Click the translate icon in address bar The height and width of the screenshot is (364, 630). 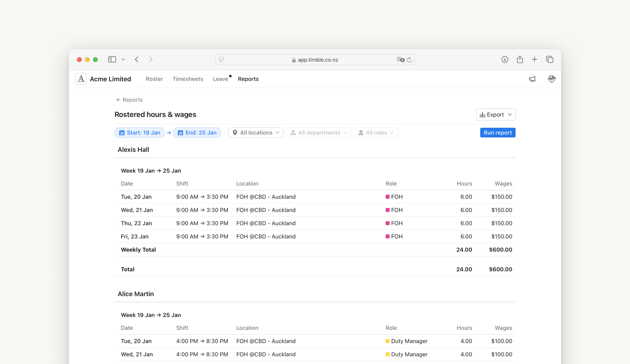[400, 60]
